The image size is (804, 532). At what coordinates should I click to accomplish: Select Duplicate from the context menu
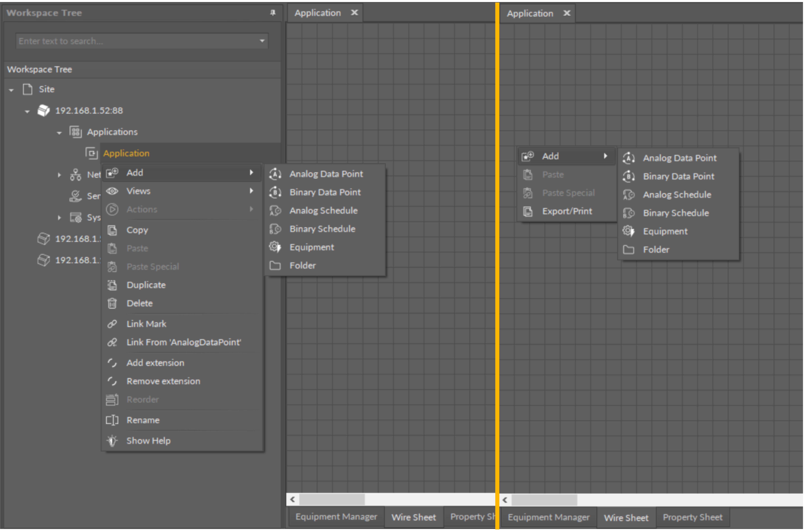tap(146, 285)
